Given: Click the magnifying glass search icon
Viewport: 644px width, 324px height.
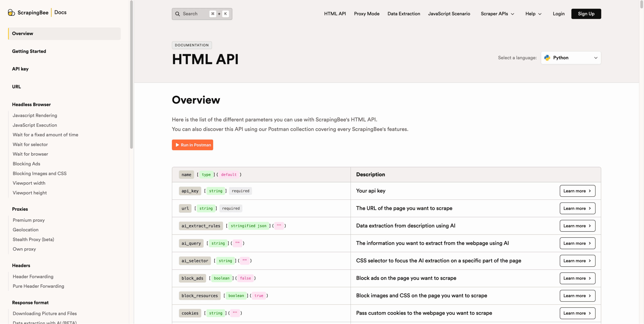Looking at the screenshot, I should pos(178,14).
